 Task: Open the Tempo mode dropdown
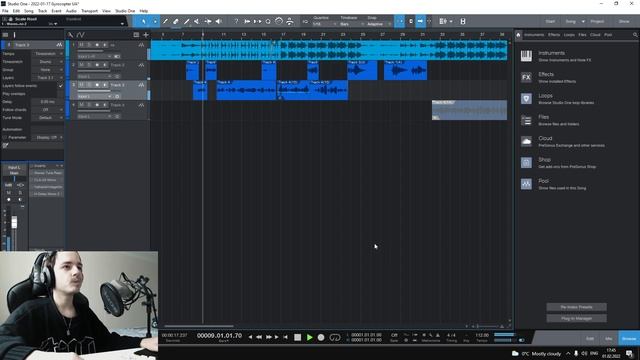pyautogui.click(x=47, y=54)
